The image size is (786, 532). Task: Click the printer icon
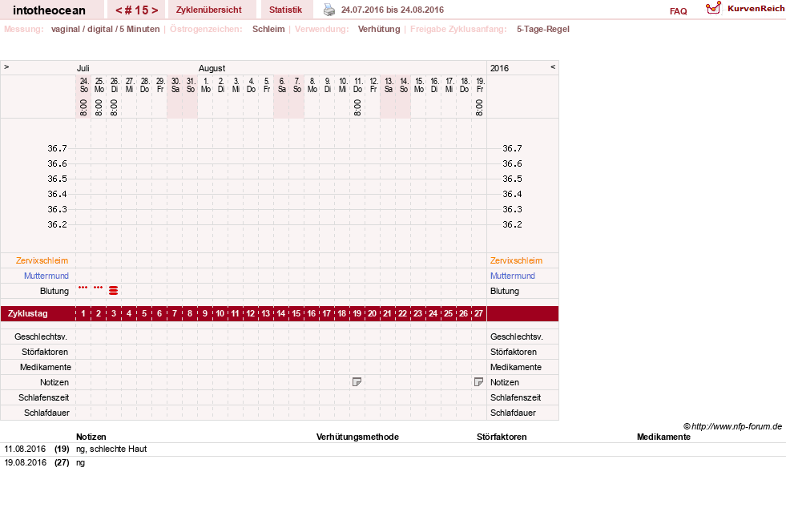point(329,10)
